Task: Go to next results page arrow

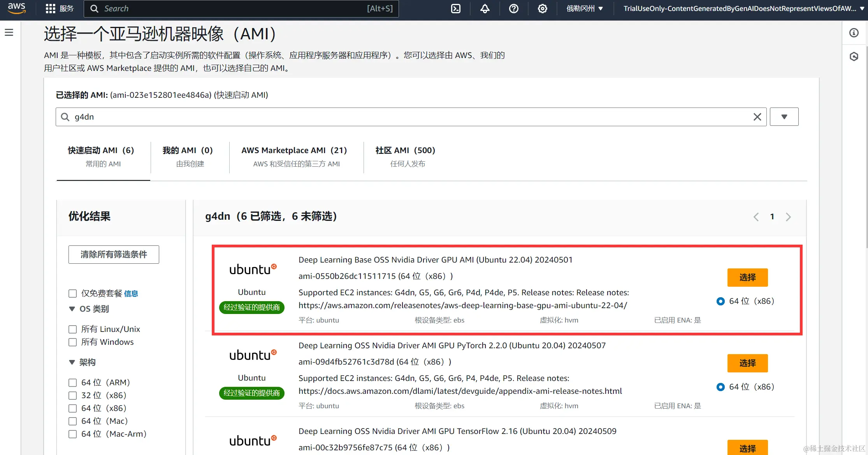Action: pos(788,217)
